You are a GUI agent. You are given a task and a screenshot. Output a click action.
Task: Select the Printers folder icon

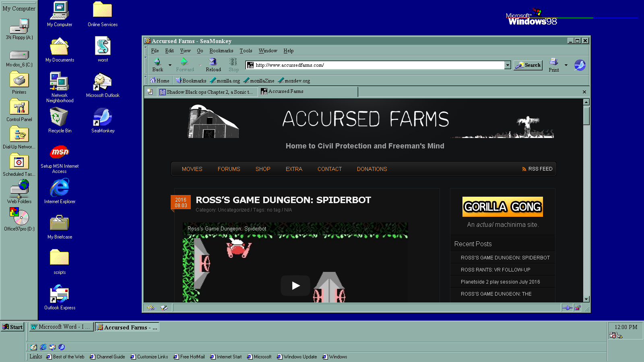(19, 83)
